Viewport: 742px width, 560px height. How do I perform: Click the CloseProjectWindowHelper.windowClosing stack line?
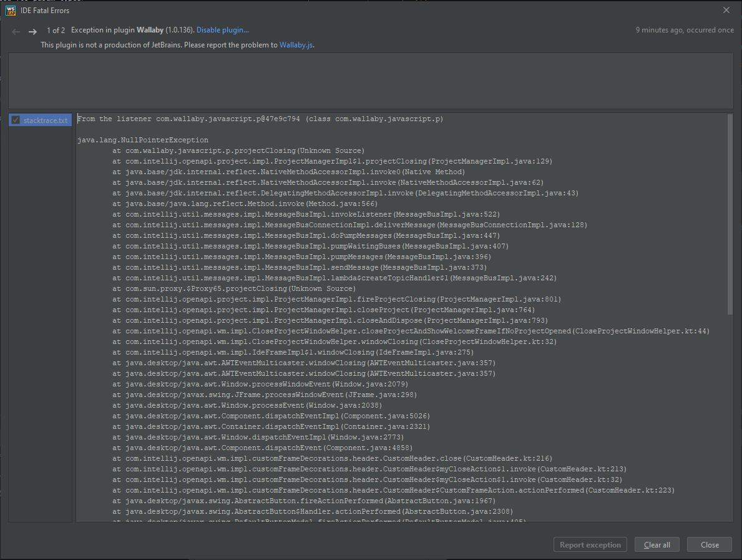334,341
